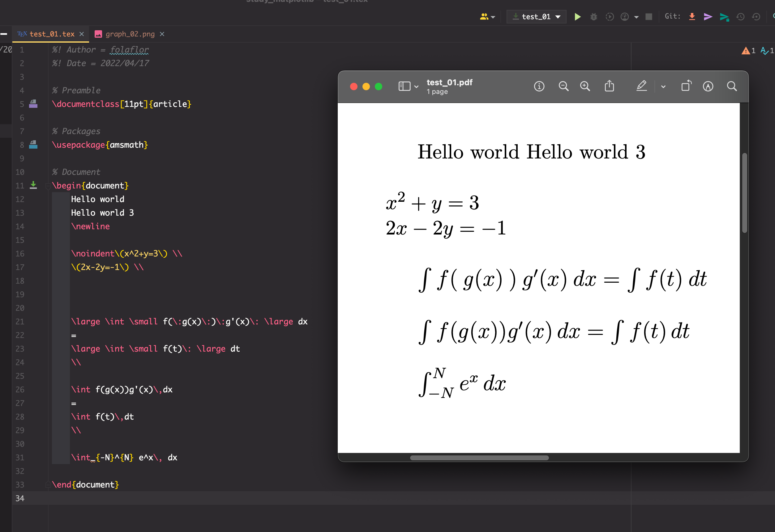Expand the markup tools dropdown arrow in Preview
Viewport: 775px width, 532px height.
pyautogui.click(x=663, y=87)
